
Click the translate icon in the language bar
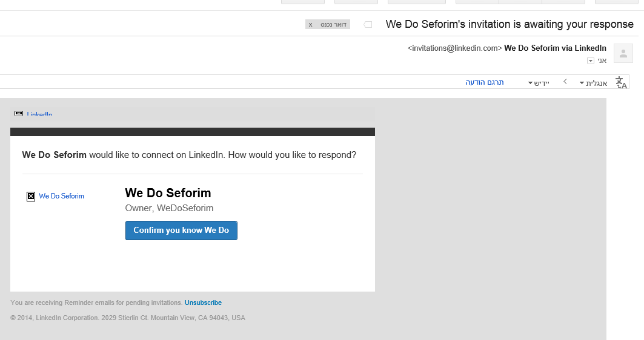pos(621,82)
